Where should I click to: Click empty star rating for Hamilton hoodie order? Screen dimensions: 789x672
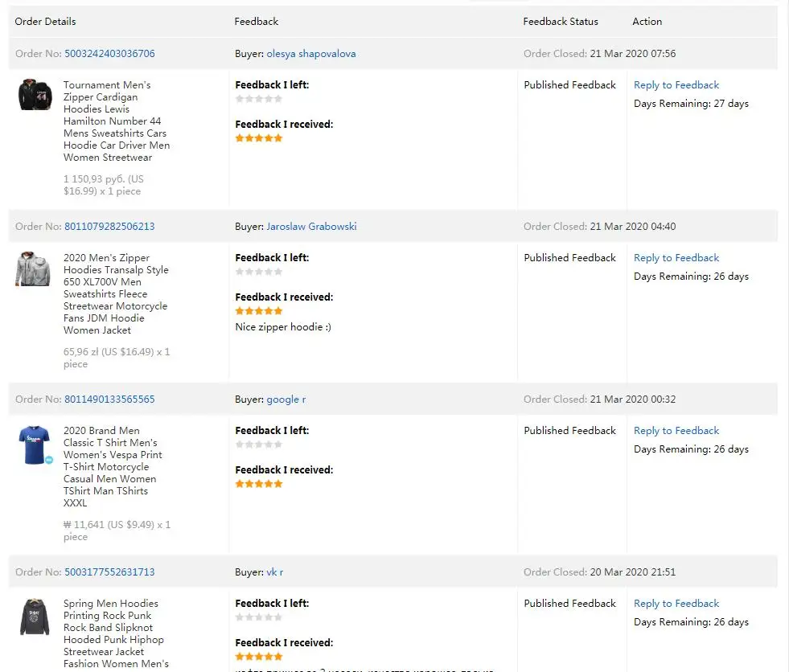(x=259, y=99)
